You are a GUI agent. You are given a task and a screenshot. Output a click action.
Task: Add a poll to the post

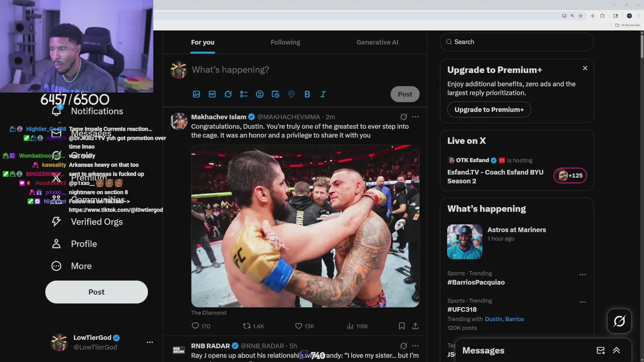[244, 94]
